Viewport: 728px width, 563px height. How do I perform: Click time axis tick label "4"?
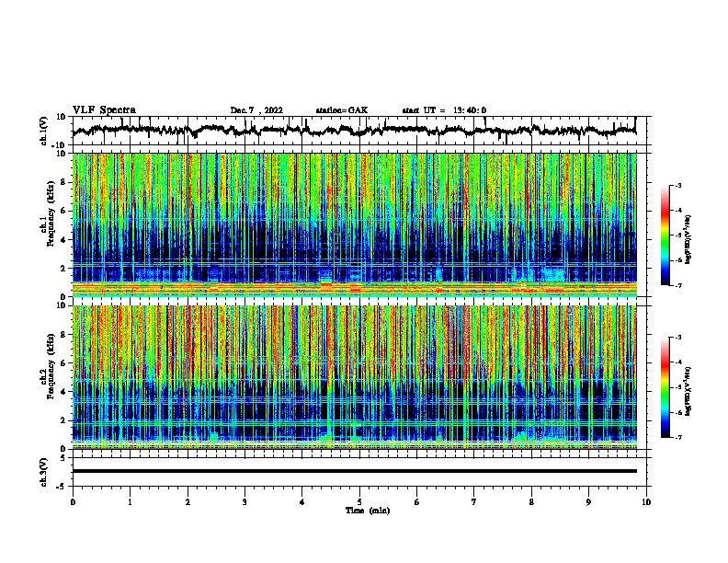click(302, 502)
